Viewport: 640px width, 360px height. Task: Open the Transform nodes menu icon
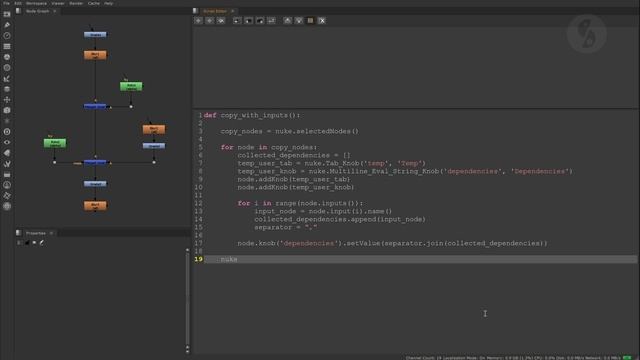point(7,100)
